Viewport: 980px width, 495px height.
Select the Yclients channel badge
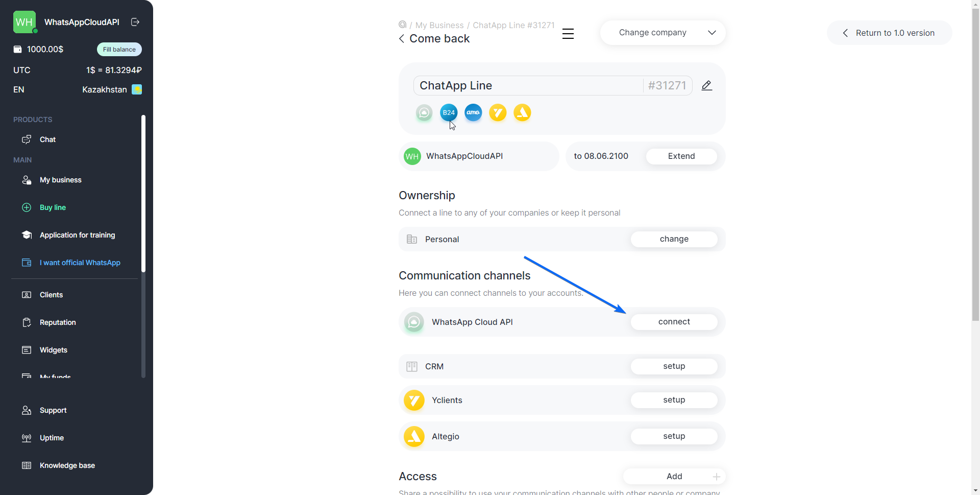coord(498,112)
